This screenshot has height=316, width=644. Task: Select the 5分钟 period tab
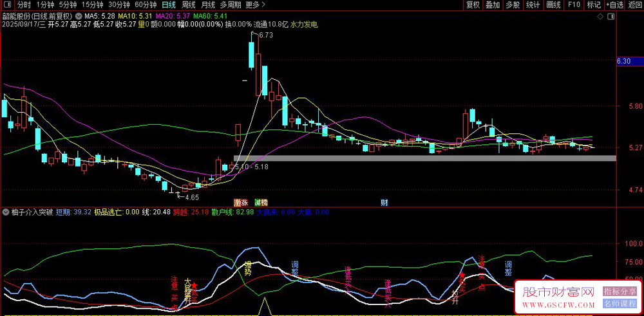point(68,5)
